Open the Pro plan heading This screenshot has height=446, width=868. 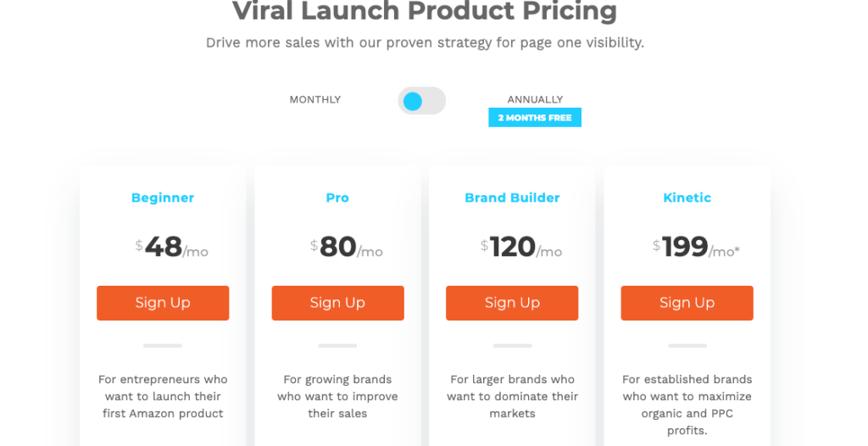pos(337,198)
